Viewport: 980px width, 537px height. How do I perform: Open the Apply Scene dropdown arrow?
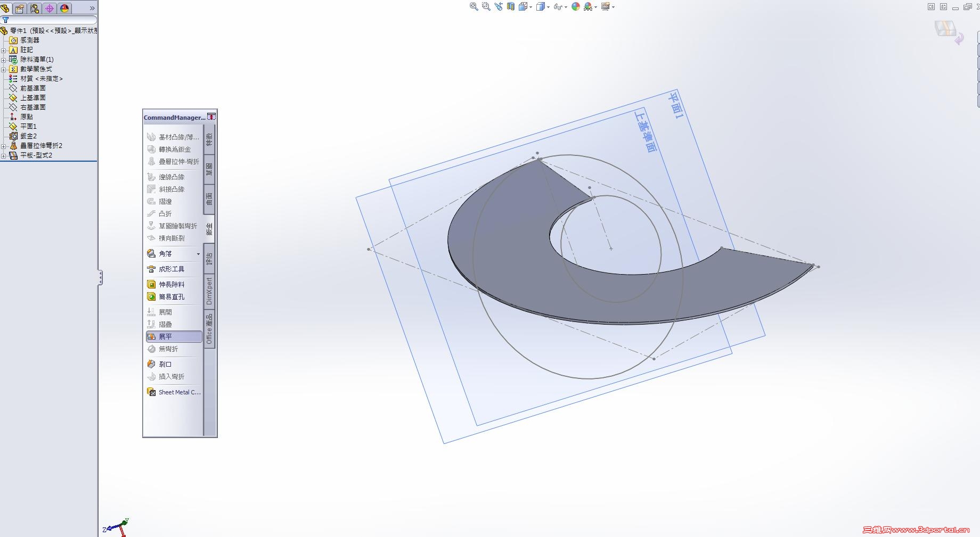(596, 7)
